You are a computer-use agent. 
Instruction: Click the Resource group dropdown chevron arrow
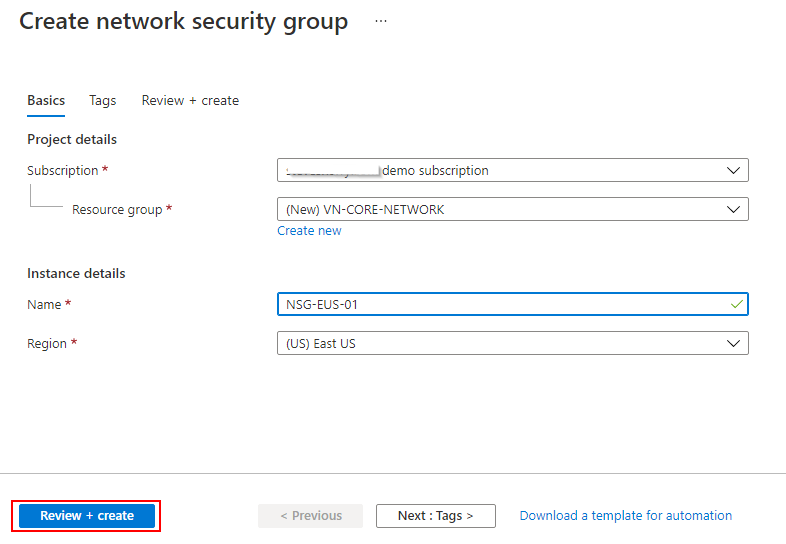[734, 209]
